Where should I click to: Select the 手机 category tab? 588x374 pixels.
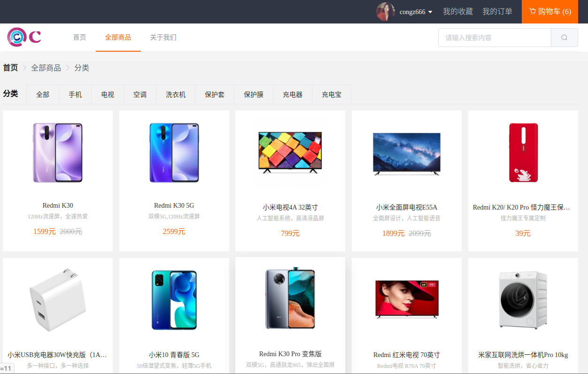tap(75, 94)
